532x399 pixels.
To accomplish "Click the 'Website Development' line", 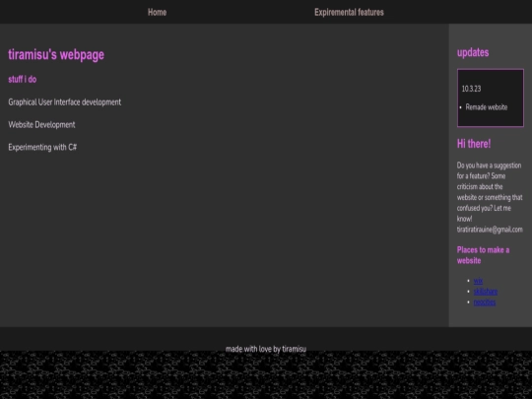I will tap(41, 124).
